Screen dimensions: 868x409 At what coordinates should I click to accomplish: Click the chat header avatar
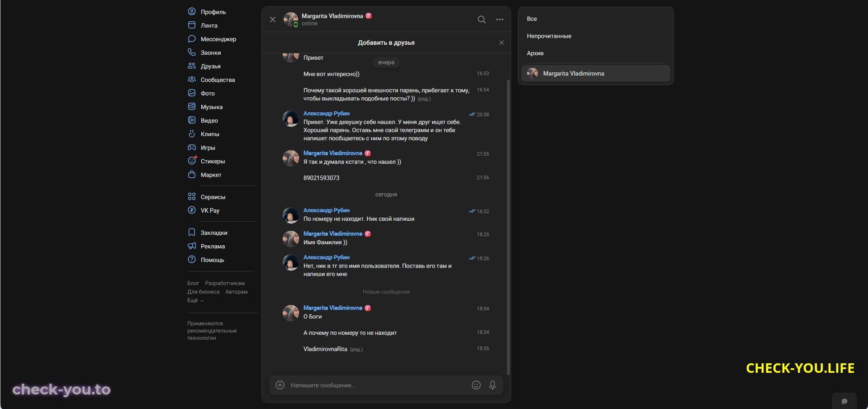coord(290,19)
